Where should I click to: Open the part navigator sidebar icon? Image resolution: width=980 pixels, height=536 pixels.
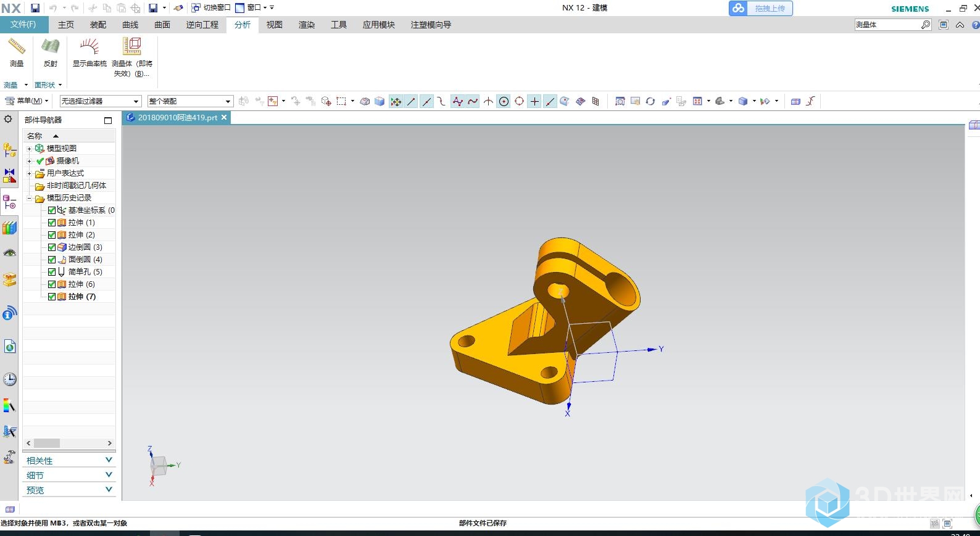coord(9,202)
